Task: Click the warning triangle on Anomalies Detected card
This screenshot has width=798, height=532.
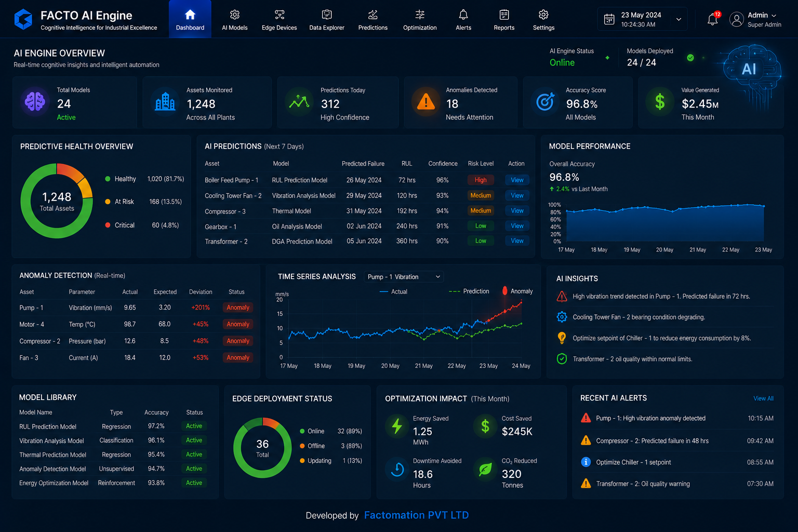Action: pyautogui.click(x=426, y=101)
